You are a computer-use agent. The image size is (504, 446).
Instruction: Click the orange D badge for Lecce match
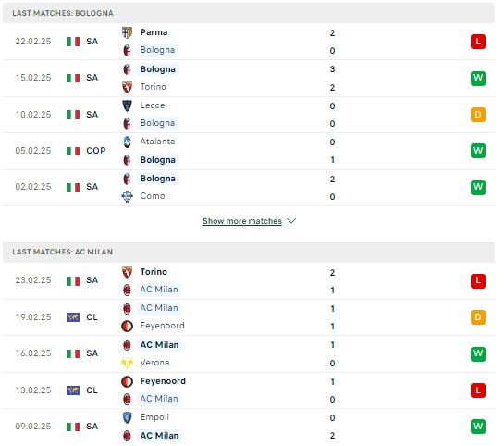(477, 115)
